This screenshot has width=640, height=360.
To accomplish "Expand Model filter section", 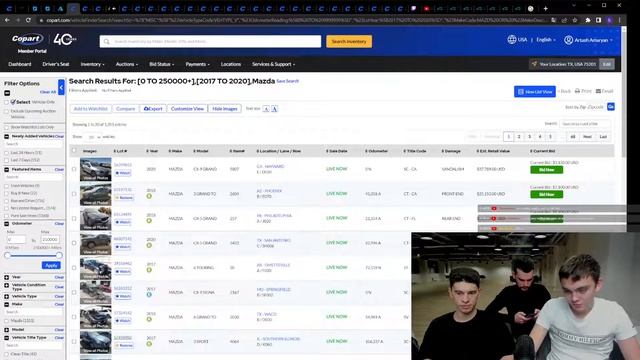I will point(7,330).
